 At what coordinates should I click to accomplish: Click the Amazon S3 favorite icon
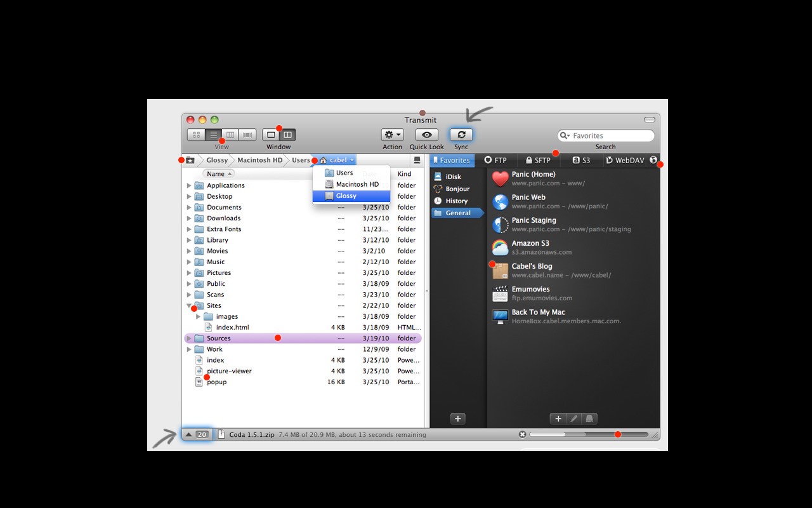[501, 248]
